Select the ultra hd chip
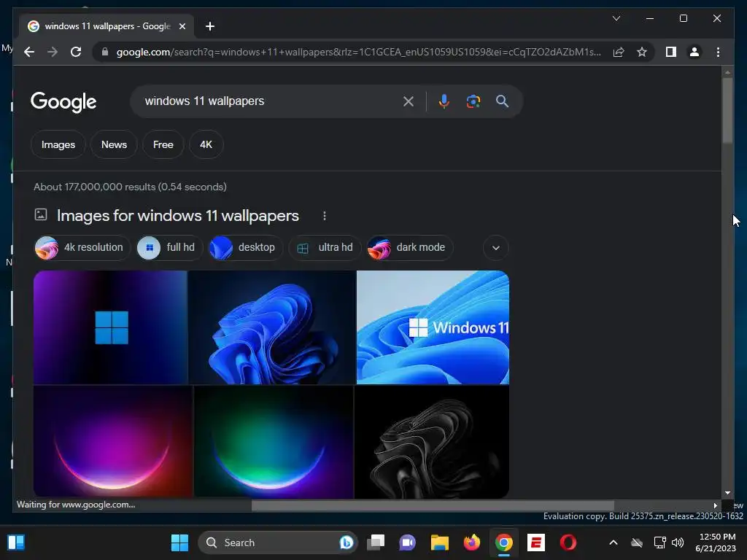 pyautogui.click(x=325, y=248)
